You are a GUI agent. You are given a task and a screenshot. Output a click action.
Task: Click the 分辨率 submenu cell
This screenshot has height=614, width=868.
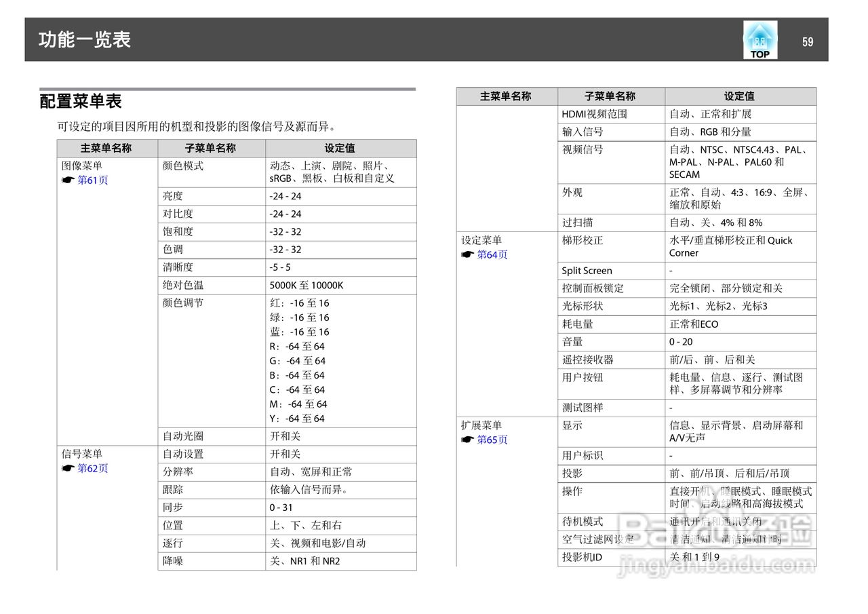pyautogui.click(x=212, y=472)
